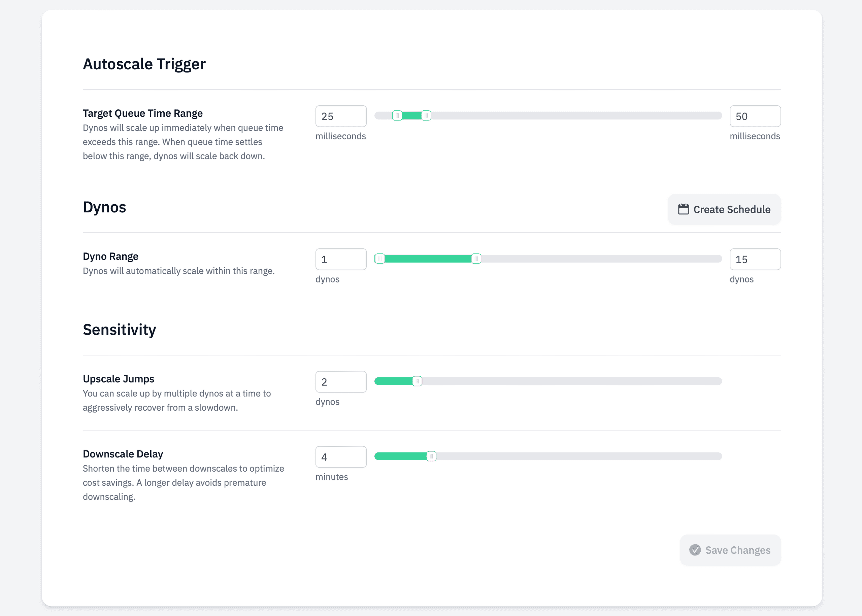Click the Autoscale Trigger section heading
The width and height of the screenshot is (862, 616).
pyautogui.click(x=144, y=64)
